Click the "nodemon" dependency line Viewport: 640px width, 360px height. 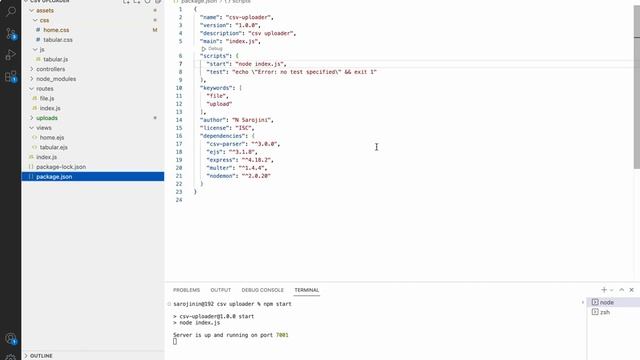238,176
